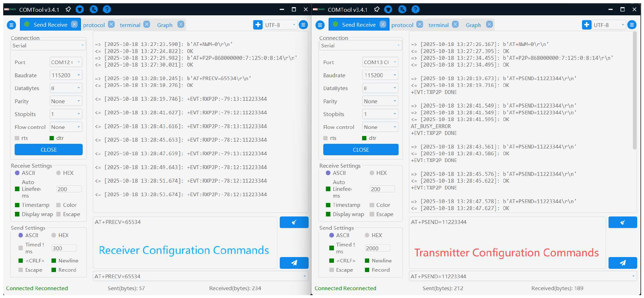The height and width of the screenshot is (298, 644).
Task: Close the terminal tab in right window
Action: point(455,24)
